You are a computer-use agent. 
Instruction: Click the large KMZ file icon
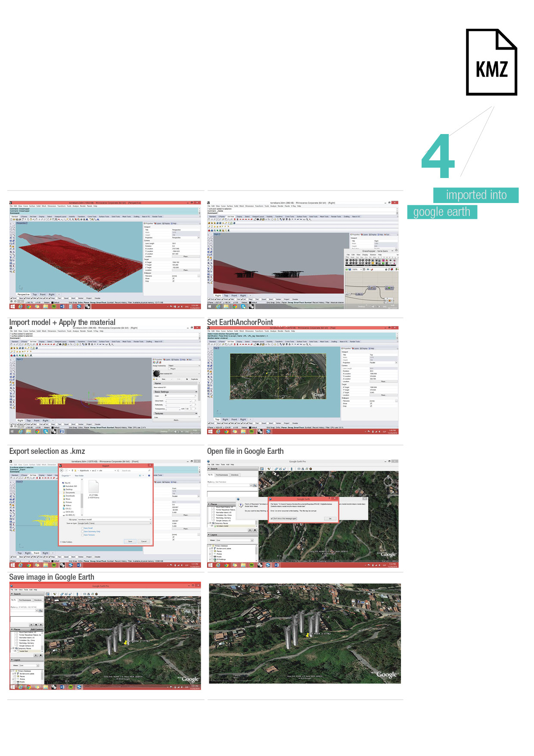coord(491,62)
